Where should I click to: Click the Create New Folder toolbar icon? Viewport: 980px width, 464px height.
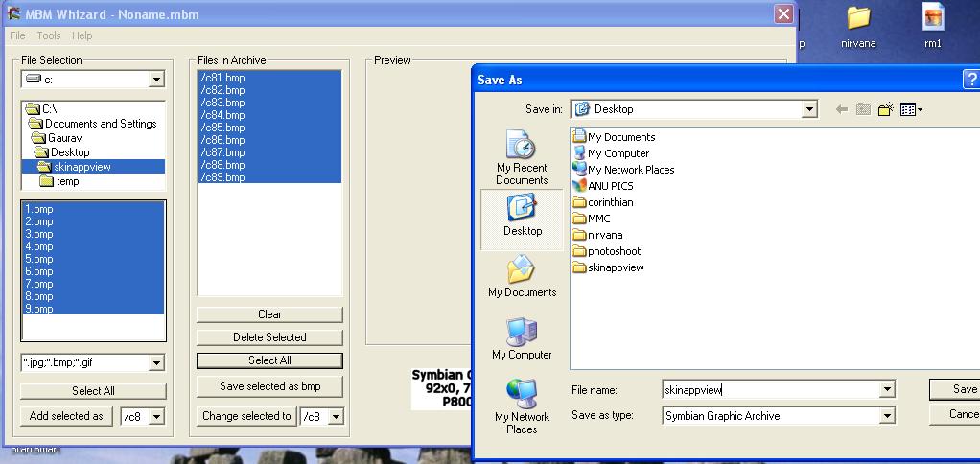pyautogui.click(x=885, y=109)
